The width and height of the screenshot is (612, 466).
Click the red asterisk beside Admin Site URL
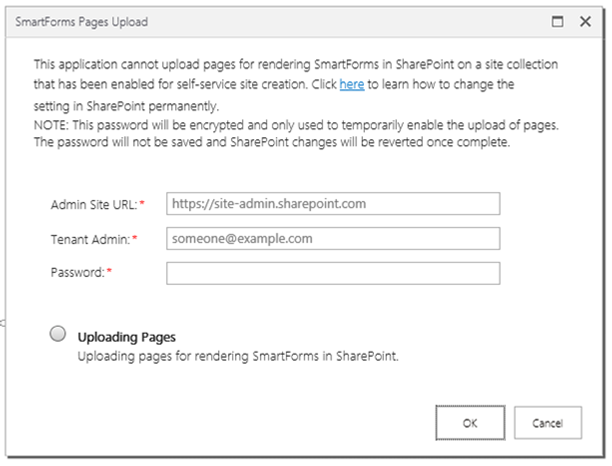(x=142, y=205)
